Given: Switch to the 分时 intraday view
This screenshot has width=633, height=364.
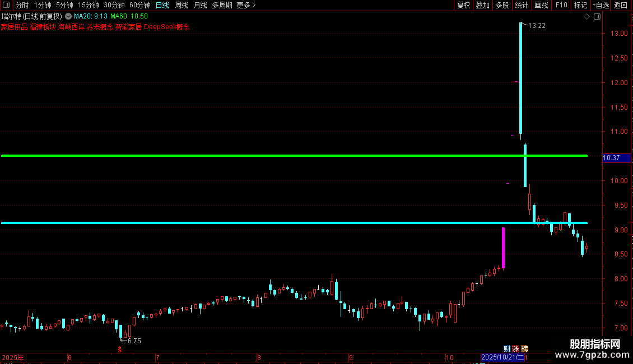Looking at the screenshot, I should point(22,5).
